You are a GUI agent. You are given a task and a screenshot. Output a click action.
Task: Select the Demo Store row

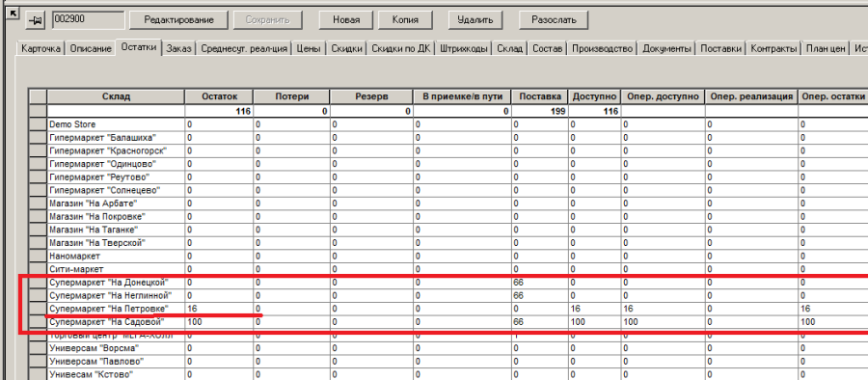pyautogui.click(x=448, y=124)
